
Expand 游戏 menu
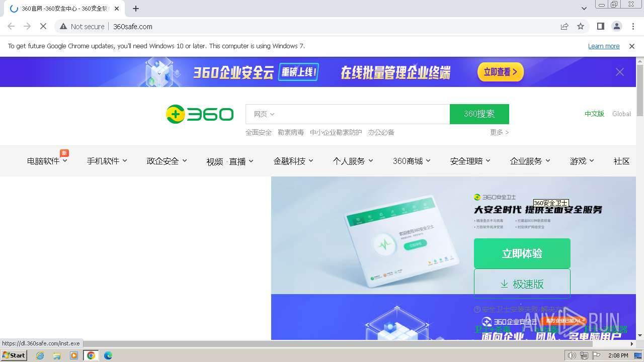(582, 161)
